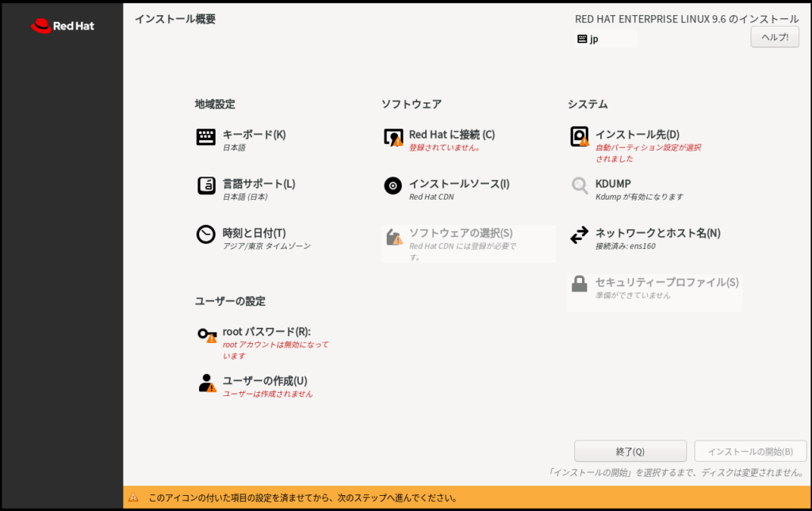812x511 pixels.
Task: Click the clock icon for 時刻と日付
Action: tap(206, 235)
